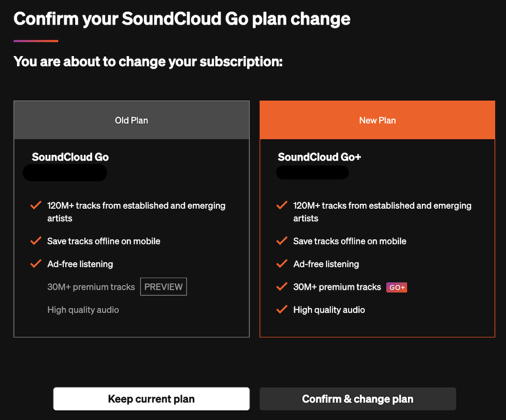Viewport: 506px width, 420px height.
Task: Click the Confirm your SoundCloud Go plan change heading
Action: 182,19
